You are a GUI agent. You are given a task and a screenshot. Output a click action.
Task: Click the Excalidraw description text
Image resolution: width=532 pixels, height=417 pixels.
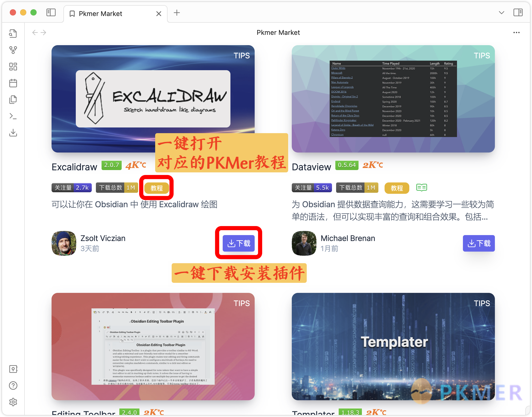pyautogui.click(x=135, y=204)
